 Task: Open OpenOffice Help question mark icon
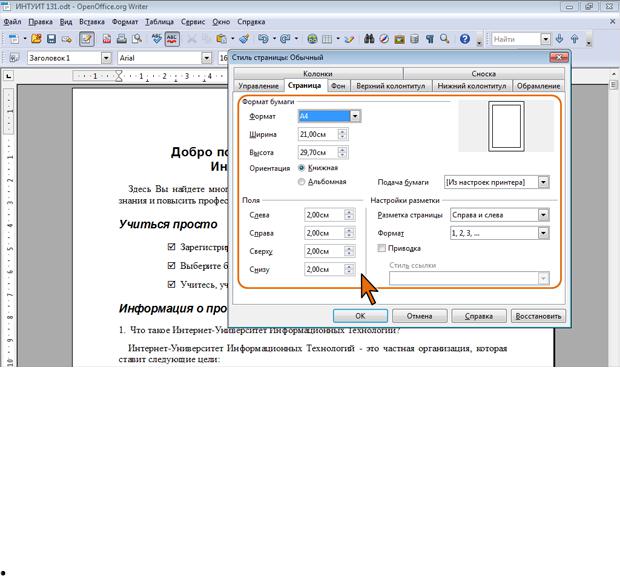point(465,39)
